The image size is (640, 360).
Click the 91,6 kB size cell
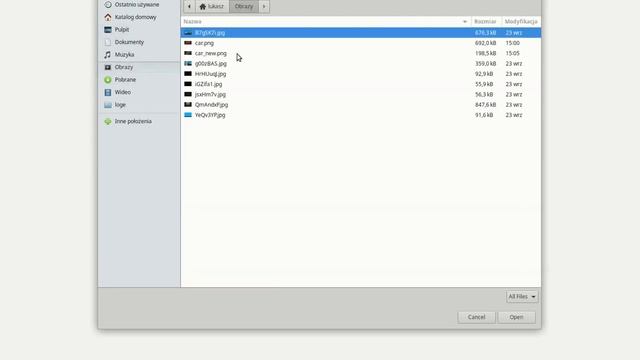[484, 115]
